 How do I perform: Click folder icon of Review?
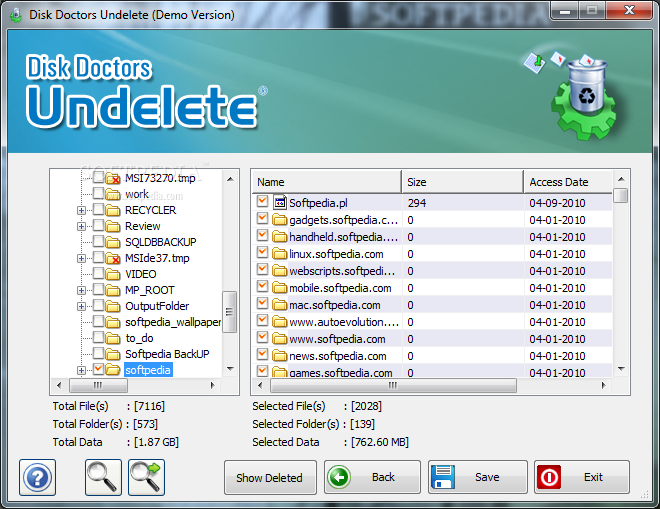pos(113,226)
